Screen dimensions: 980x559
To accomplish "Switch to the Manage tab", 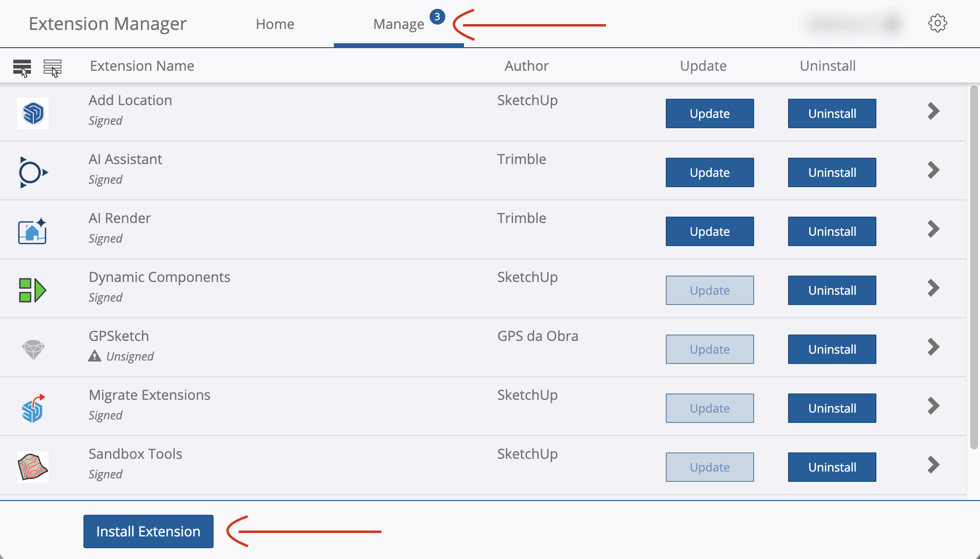I will point(399,24).
